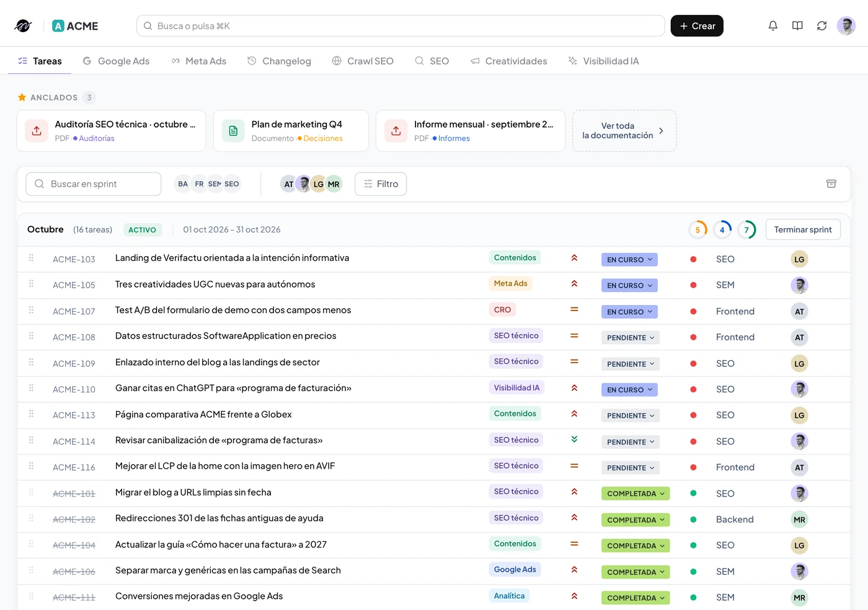The image size is (868, 610).
Task: Toggle the SEO team filter chip
Action: pos(232,184)
